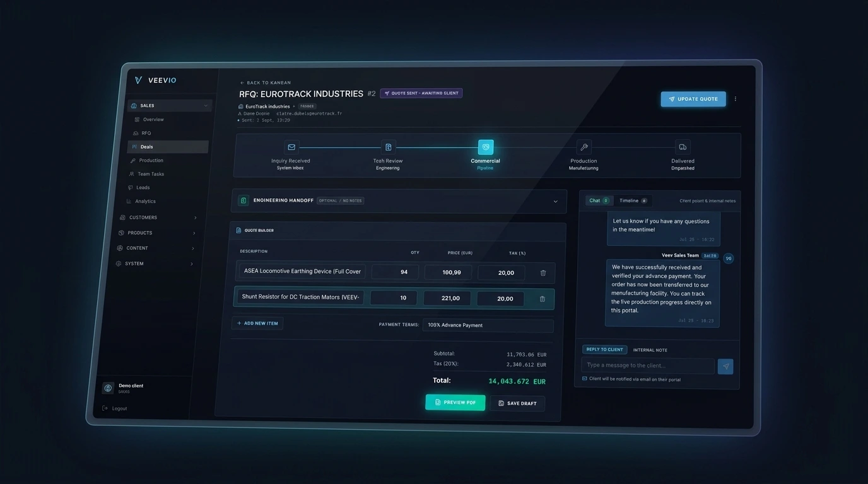The height and width of the screenshot is (484, 868).
Task: Click the Tech Review document stage icon
Action: tap(389, 147)
